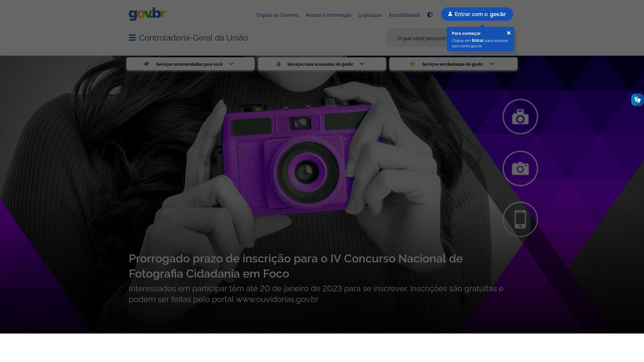This screenshot has width=644, height=362.
Task: Expand Serviços mais acessados do govbr dropdown
Action: point(322,64)
